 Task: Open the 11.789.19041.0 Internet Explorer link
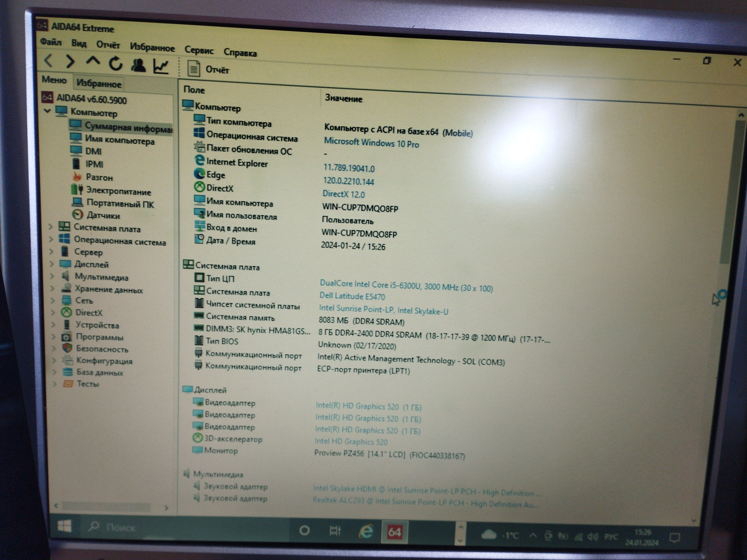coord(349,168)
